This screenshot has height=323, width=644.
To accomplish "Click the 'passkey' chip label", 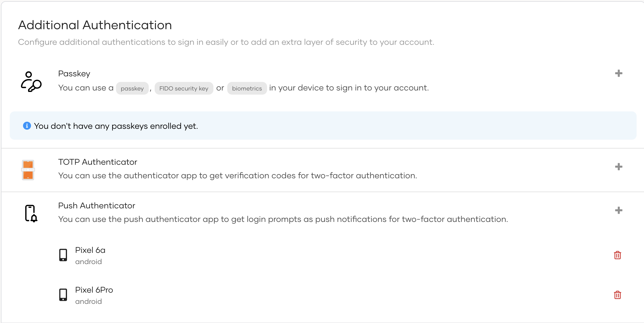I will coord(132,88).
